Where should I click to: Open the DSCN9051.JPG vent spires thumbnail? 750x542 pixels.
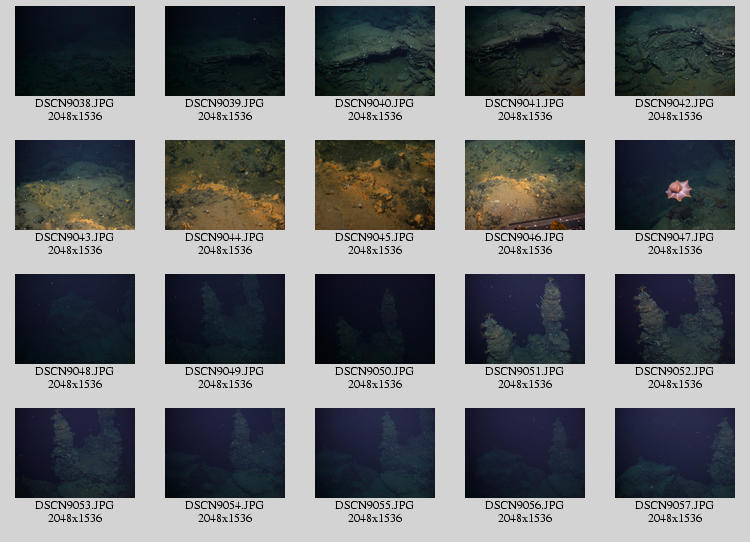tap(525, 319)
